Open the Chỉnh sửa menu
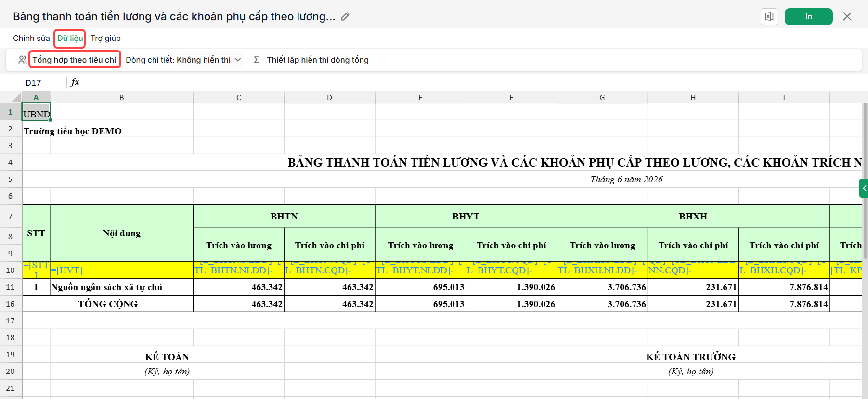Image resolution: width=868 pixels, height=399 pixels. click(31, 38)
